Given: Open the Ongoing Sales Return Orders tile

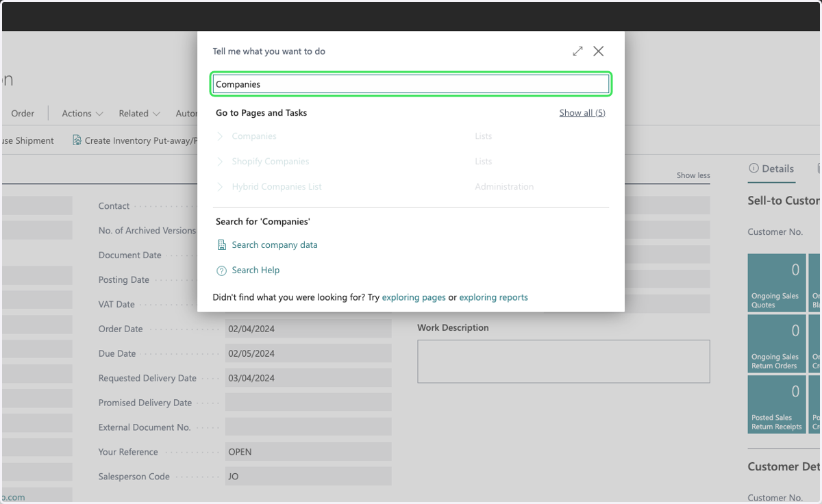Looking at the screenshot, I should [x=777, y=344].
